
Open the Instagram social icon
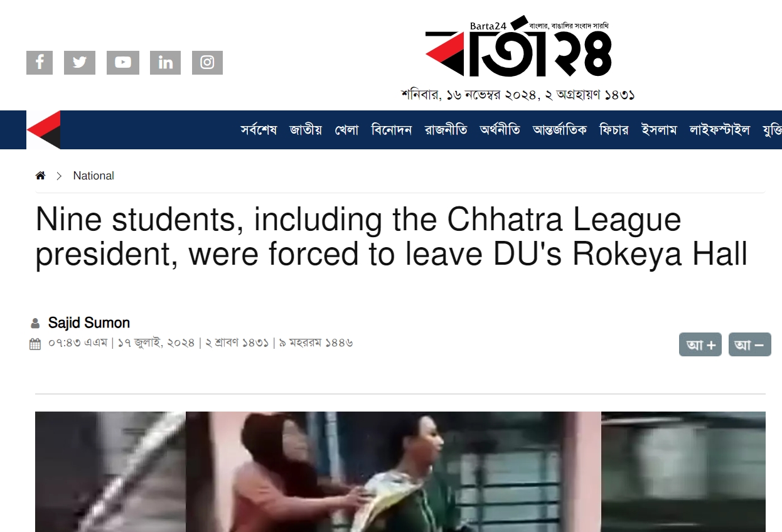point(207,63)
